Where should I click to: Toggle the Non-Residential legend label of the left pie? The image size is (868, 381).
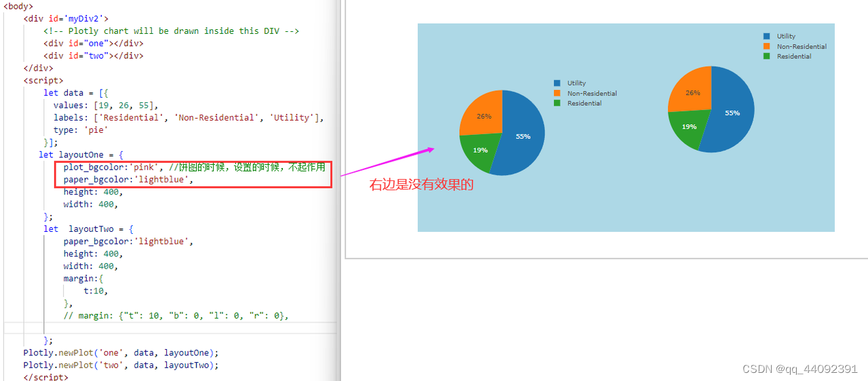592,94
